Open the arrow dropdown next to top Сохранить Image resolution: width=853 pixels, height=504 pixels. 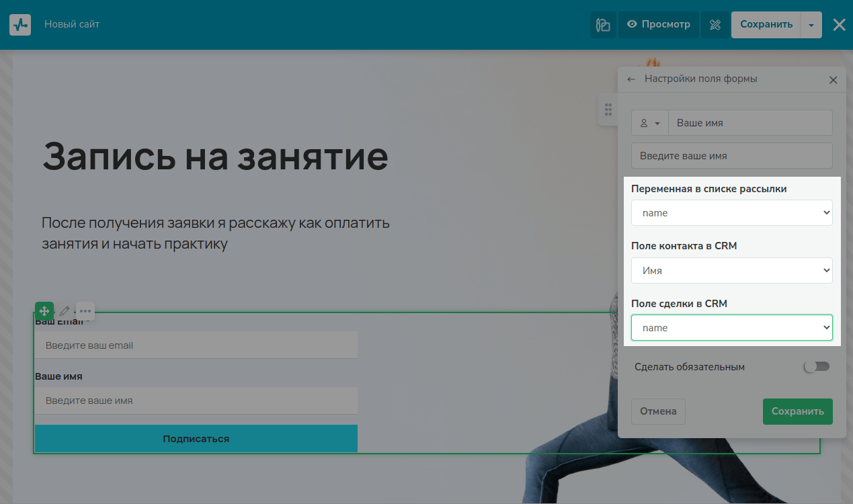(811, 25)
